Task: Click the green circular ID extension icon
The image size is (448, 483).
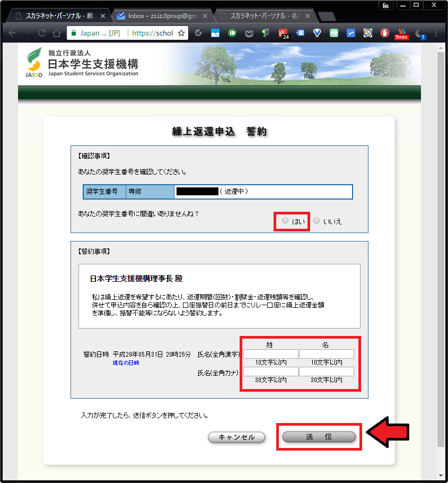Action: pyautogui.click(x=232, y=33)
